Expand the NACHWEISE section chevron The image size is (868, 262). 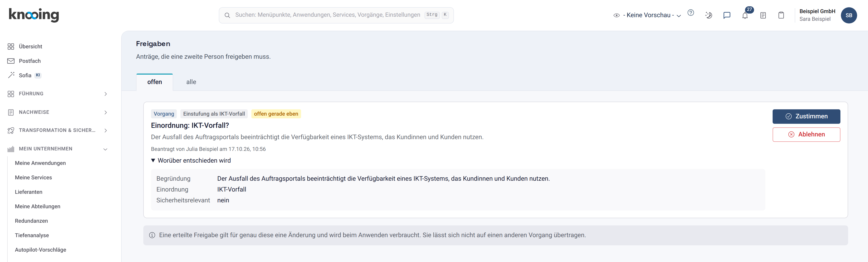(x=106, y=112)
